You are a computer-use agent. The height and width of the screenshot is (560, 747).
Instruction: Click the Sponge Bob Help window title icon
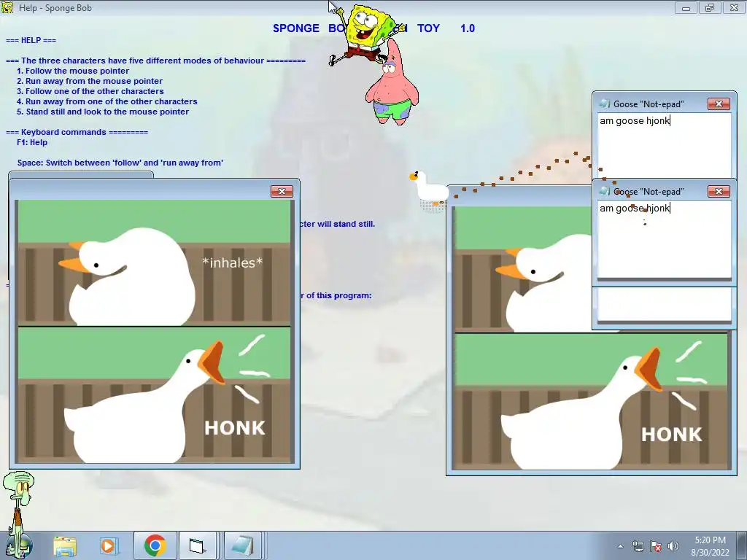(x=7, y=7)
